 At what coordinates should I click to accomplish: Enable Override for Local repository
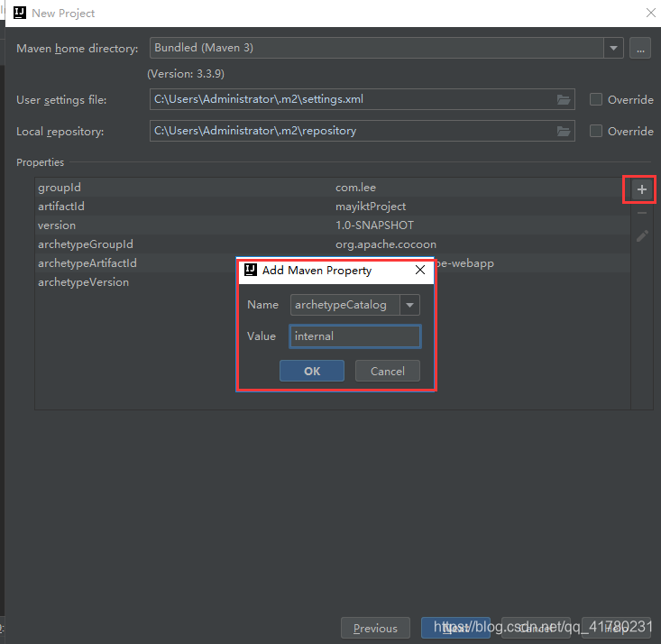point(596,131)
